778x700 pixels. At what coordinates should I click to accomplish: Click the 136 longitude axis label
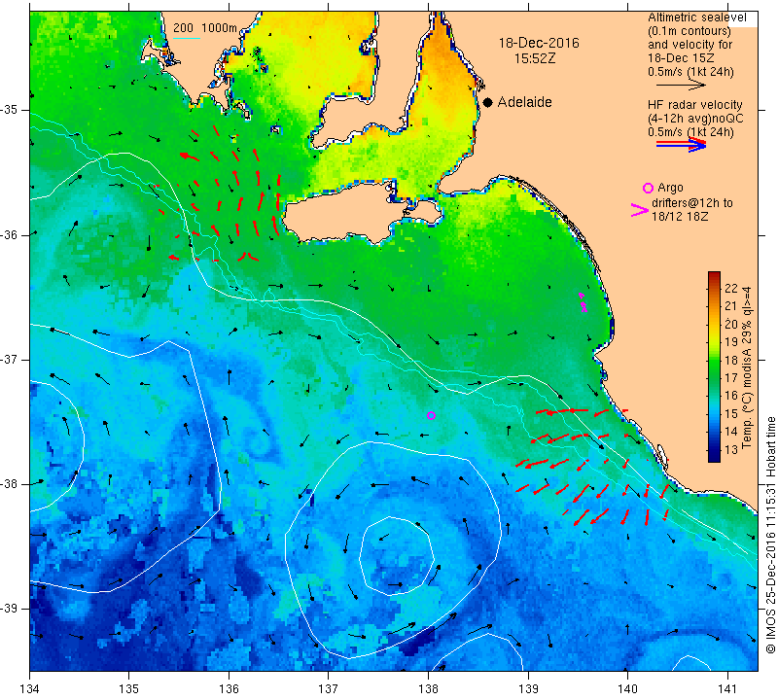click(x=229, y=689)
